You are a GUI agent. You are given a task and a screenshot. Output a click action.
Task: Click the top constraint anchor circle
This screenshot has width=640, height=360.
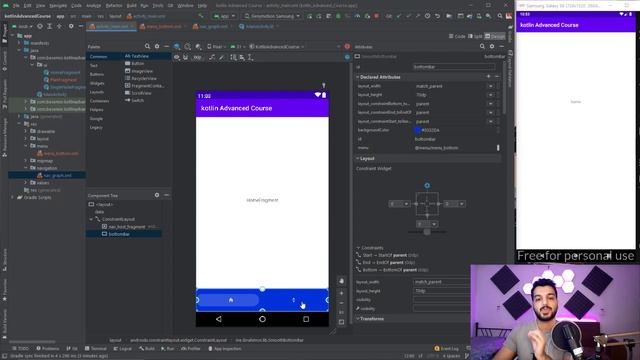pos(427,185)
